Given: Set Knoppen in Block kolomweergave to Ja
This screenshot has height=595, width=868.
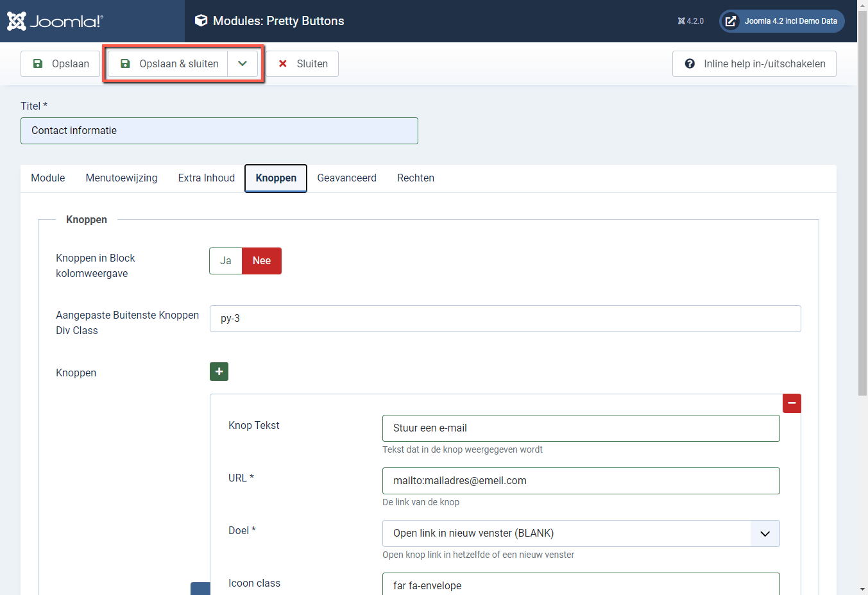Looking at the screenshot, I should (x=225, y=260).
